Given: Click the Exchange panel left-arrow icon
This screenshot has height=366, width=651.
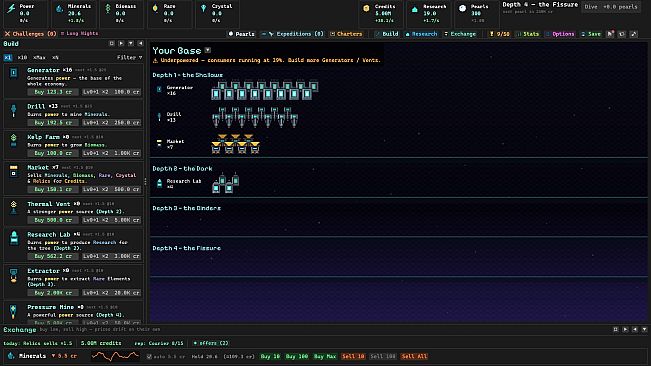Looking at the screenshot, I should pos(635,329).
